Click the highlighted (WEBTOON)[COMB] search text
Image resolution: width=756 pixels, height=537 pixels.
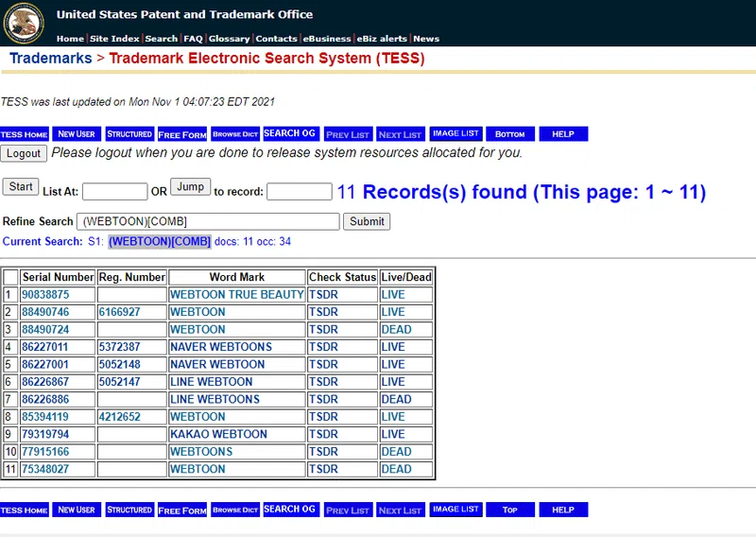160,241
